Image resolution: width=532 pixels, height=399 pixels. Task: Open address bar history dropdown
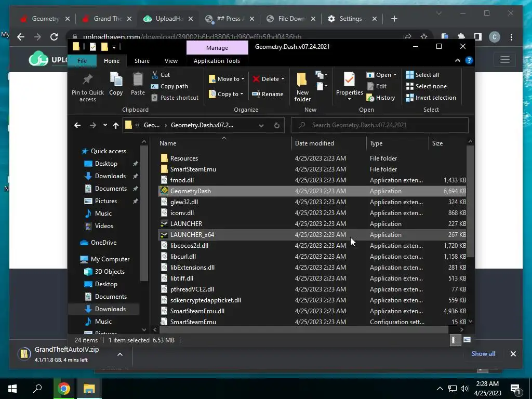tap(261, 125)
